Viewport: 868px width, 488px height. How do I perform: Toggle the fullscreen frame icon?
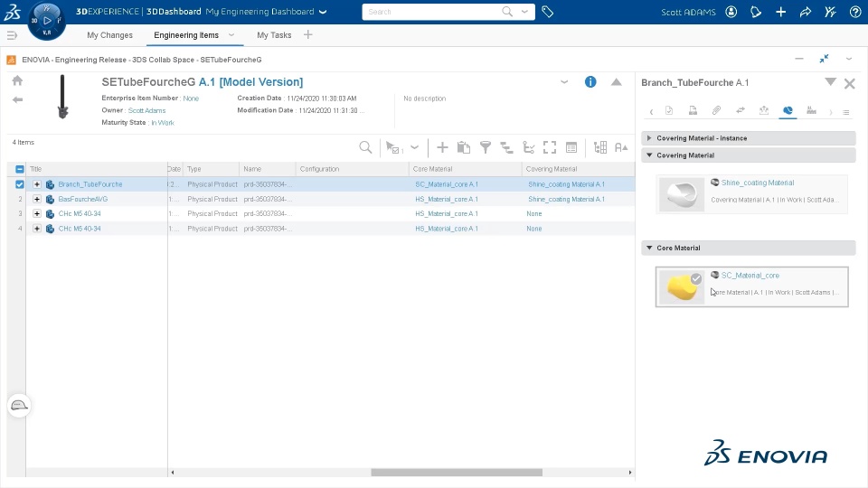click(550, 147)
